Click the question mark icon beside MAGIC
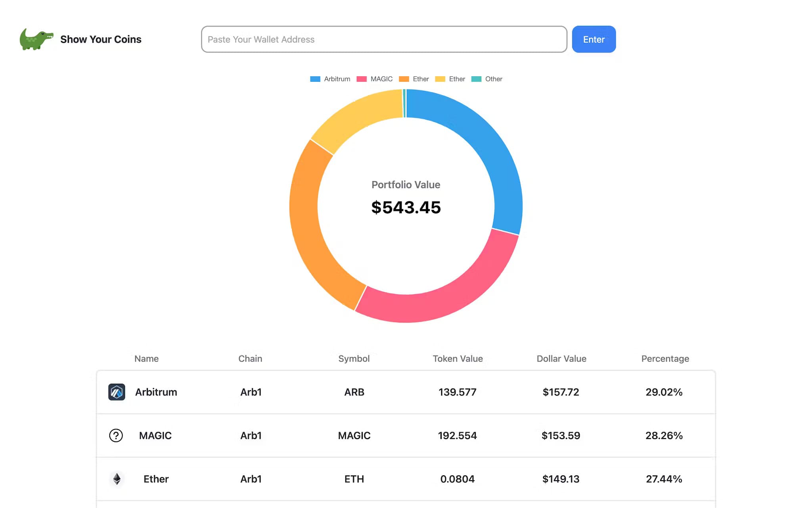This screenshot has width=812, height=508. (x=115, y=435)
